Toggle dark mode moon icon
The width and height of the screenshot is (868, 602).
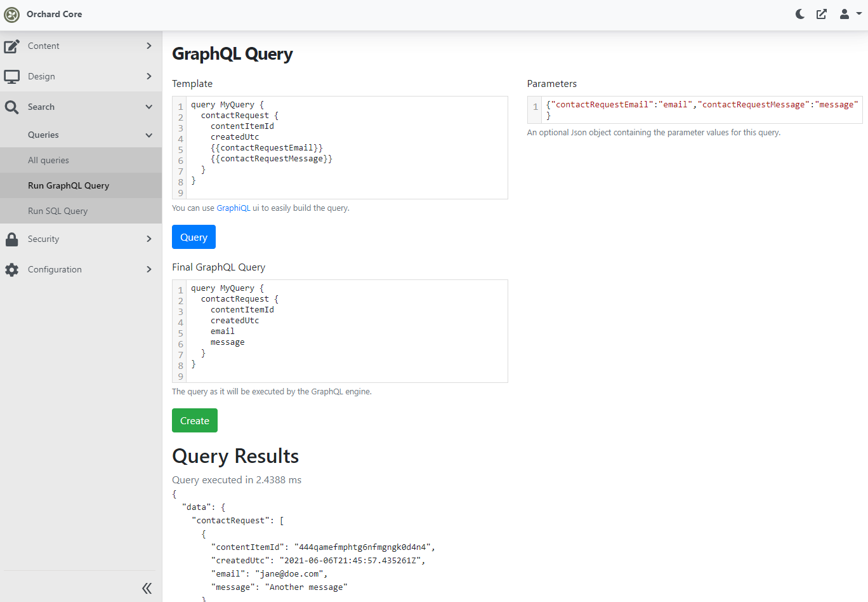800,14
